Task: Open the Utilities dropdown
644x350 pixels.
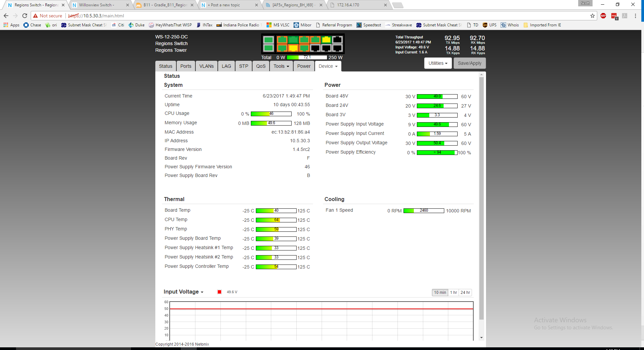Action: (438, 63)
